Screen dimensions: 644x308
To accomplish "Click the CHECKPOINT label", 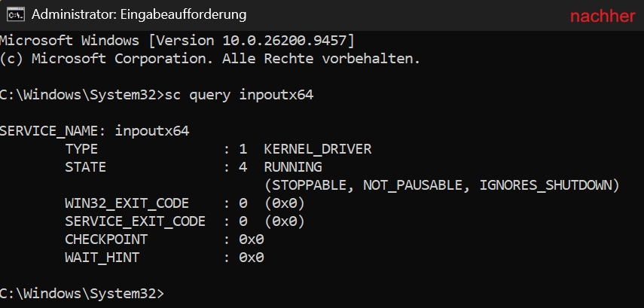I will pyautogui.click(x=106, y=239).
